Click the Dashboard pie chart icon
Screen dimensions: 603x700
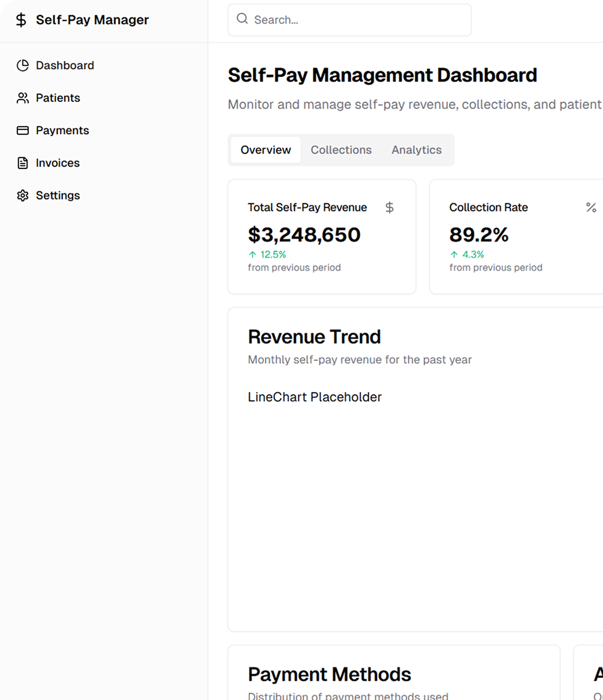point(23,65)
